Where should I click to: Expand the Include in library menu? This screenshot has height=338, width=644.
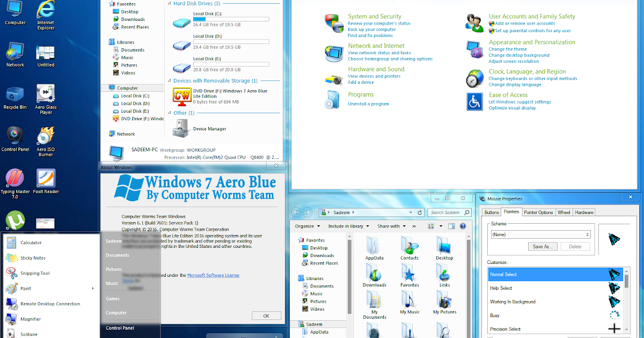(349, 226)
